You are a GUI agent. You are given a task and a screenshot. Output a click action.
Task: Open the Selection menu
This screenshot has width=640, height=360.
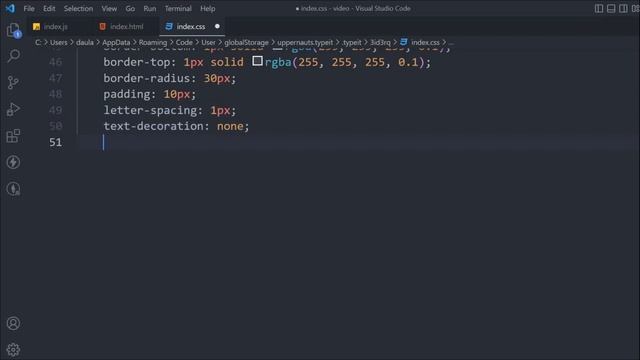click(x=78, y=9)
